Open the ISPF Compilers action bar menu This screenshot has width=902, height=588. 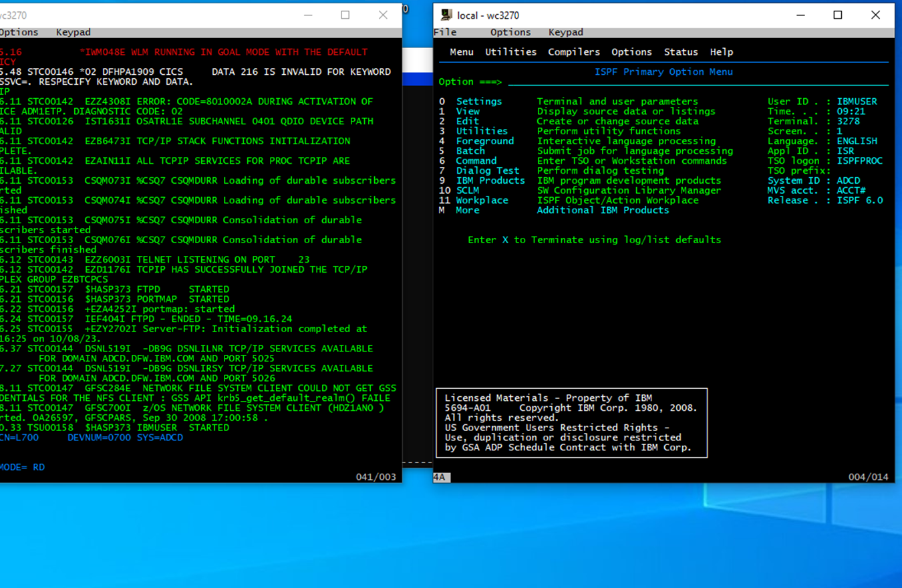tap(573, 52)
